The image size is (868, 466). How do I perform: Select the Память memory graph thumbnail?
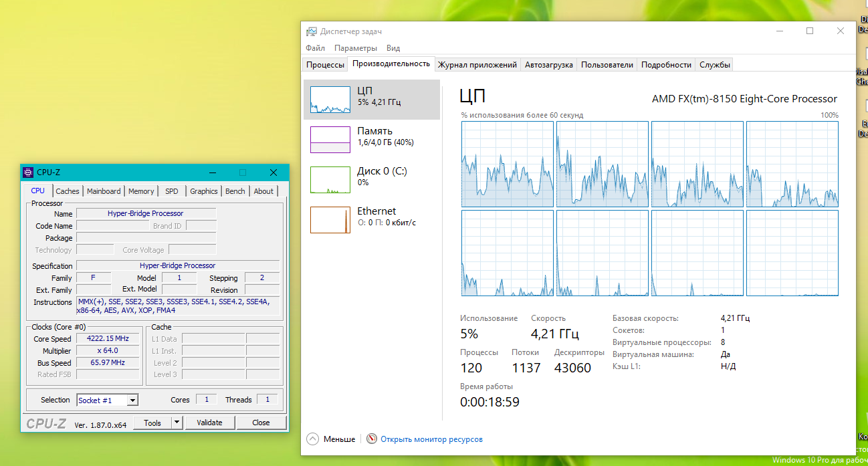pos(330,140)
